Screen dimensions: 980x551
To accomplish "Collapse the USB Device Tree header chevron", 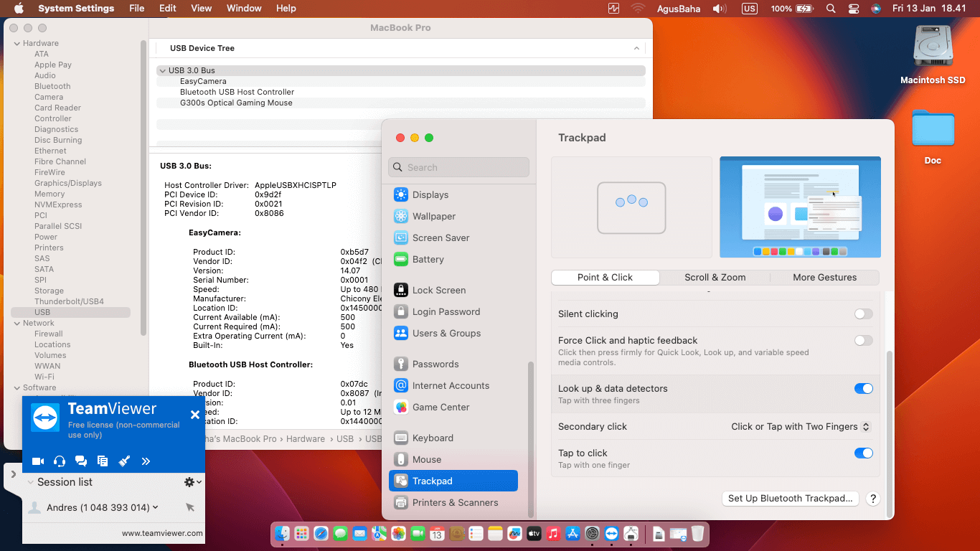I will [x=636, y=48].
